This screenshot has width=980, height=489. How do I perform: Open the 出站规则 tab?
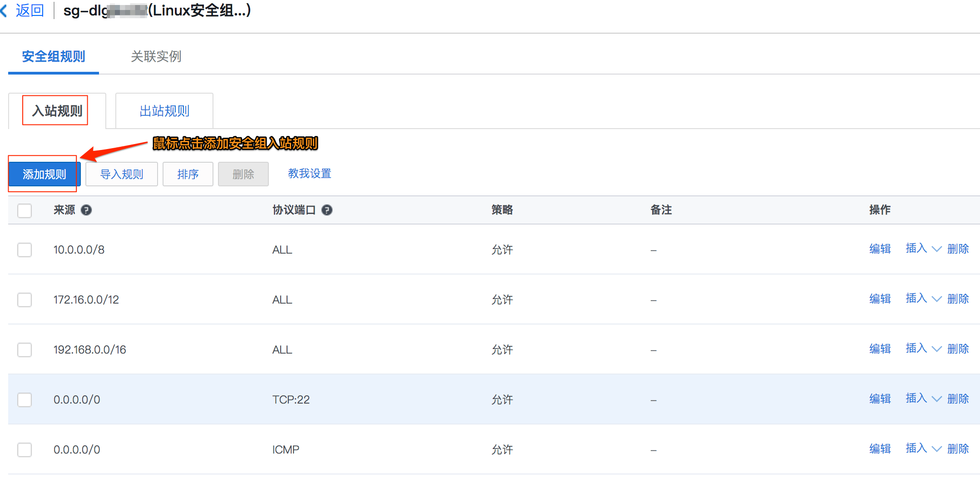[x=164, y=111]
